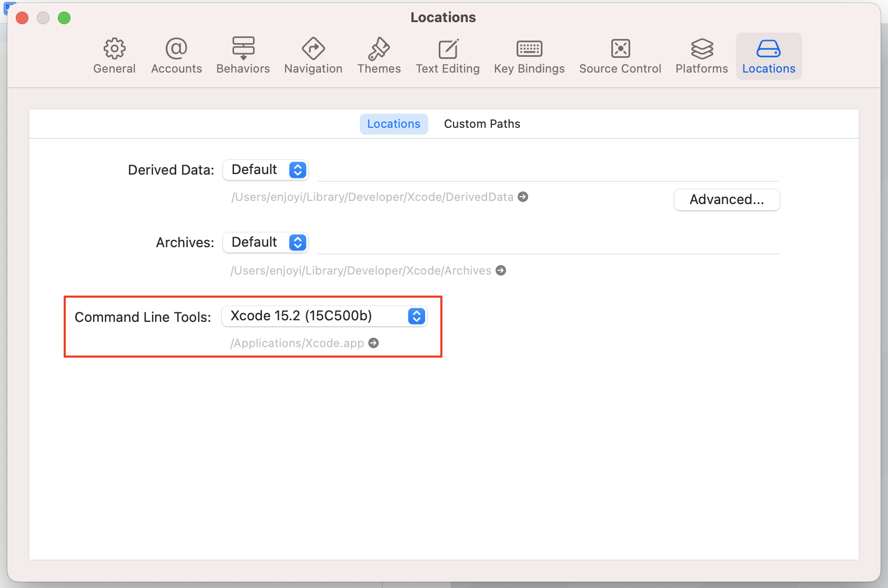Zoom the window with the green button
The width and height of the screenshot is (888, 588).
64,18
